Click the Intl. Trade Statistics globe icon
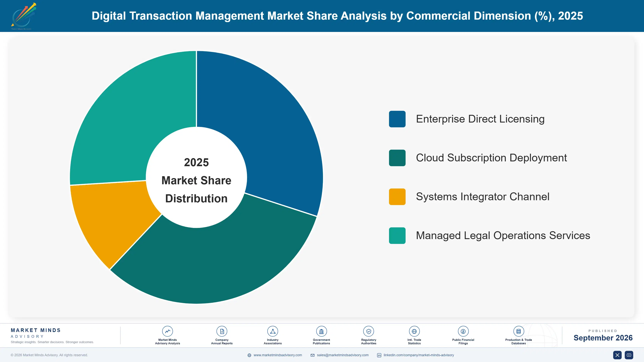Viewport: 644px width, 362px height. 414,331
